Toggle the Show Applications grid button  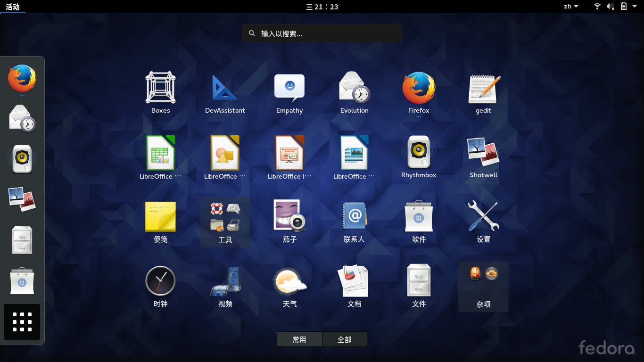[22, 322]
